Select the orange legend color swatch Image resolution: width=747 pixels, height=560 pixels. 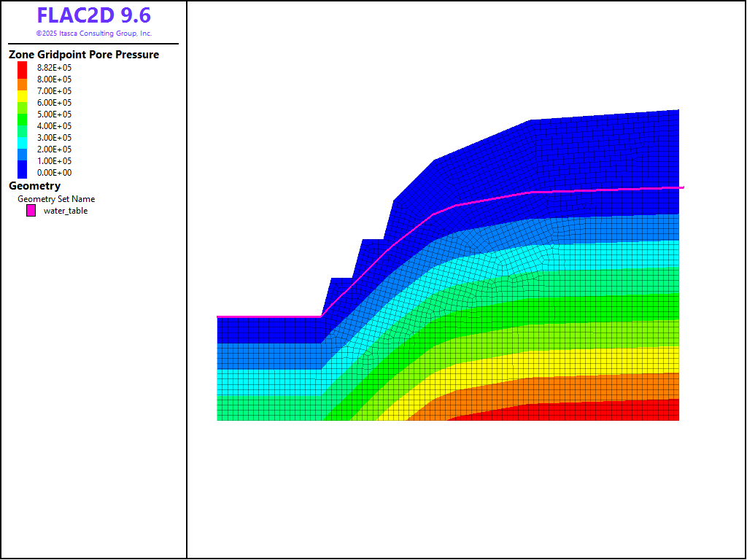(x=23, y=85)
